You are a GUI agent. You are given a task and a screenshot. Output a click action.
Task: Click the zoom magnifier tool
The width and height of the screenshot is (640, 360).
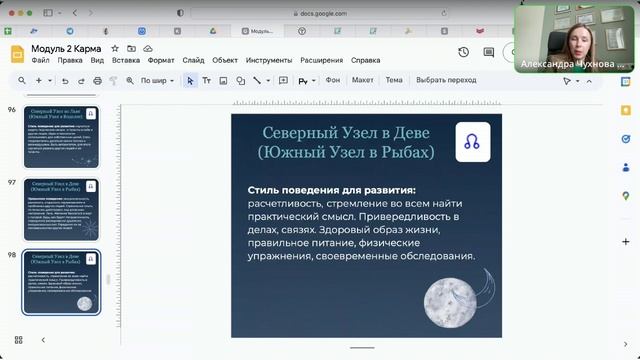[130, 81]
